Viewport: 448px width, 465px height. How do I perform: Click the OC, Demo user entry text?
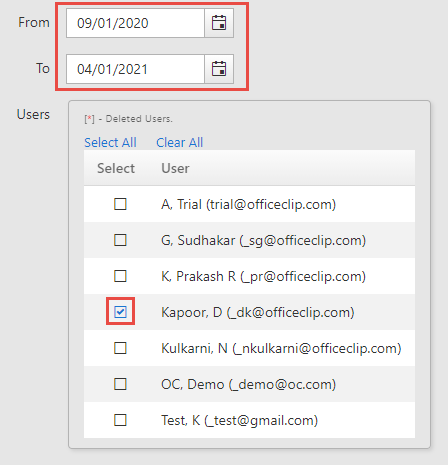(x=248, y=385)
